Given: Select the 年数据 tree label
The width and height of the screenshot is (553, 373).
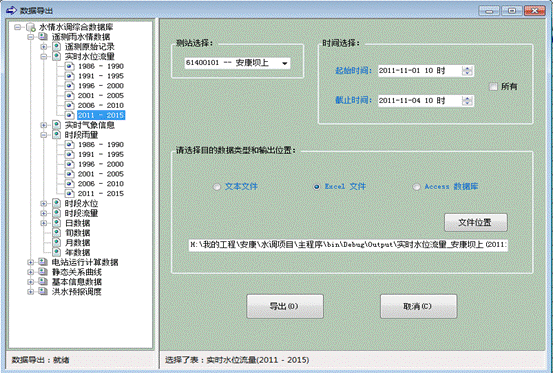Looking at the screenshot, I should (78, 253).
